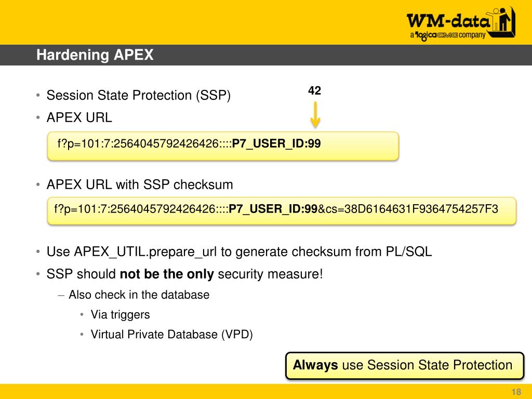Click the APEX URL bullet label
Screen dimensions: 532x399
pyautogui.click(x=79, y=117)
